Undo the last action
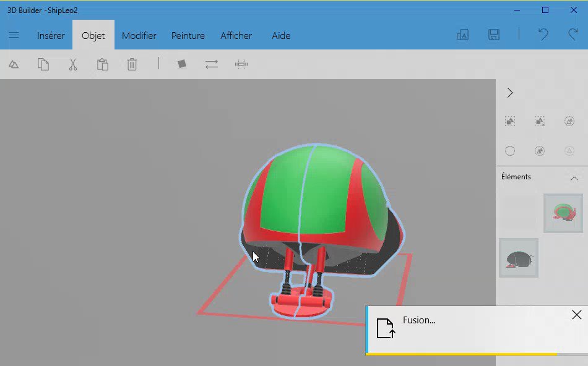Screen dimensions: 588x366 [x=543, y=35]
